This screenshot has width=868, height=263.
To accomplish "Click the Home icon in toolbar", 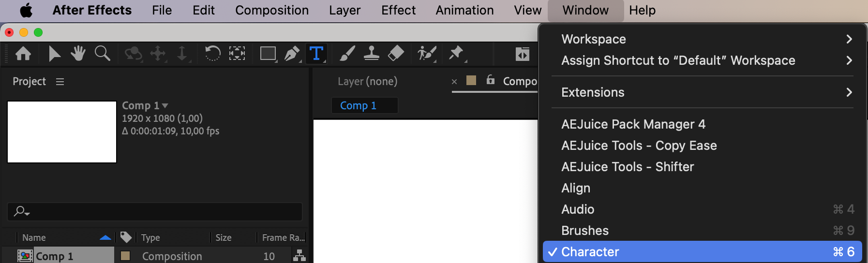I will (23, 53).
